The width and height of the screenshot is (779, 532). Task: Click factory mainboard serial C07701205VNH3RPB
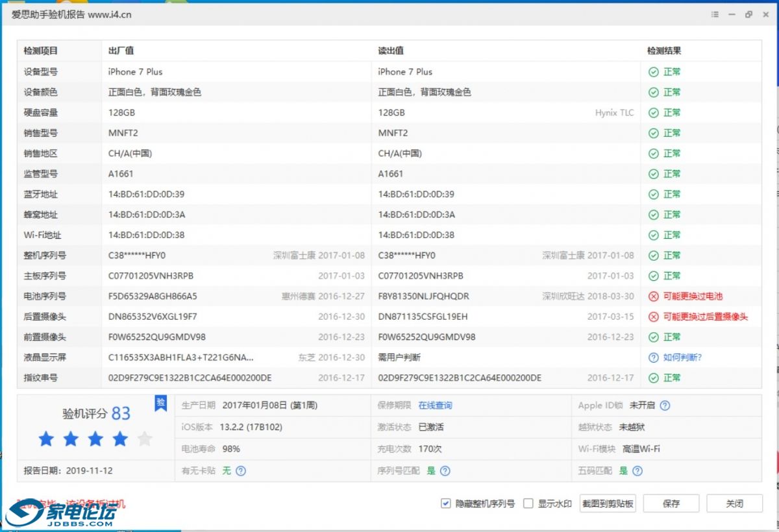click(151, 276)
